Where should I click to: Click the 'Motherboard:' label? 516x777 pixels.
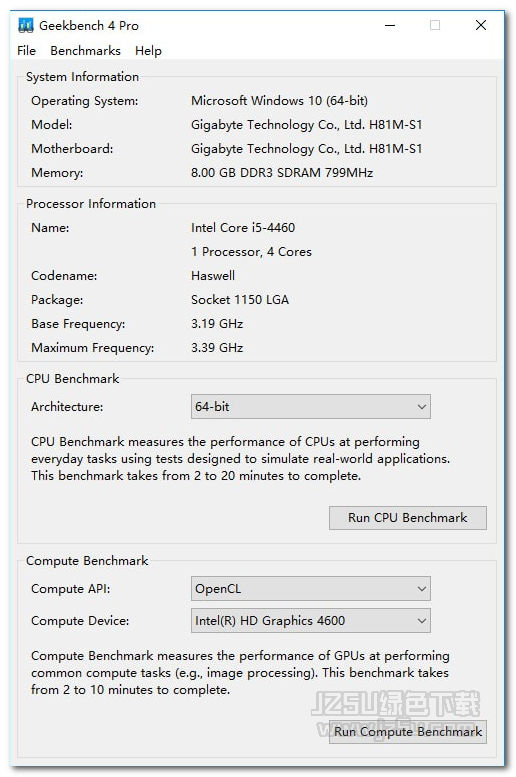click(72, 149)
